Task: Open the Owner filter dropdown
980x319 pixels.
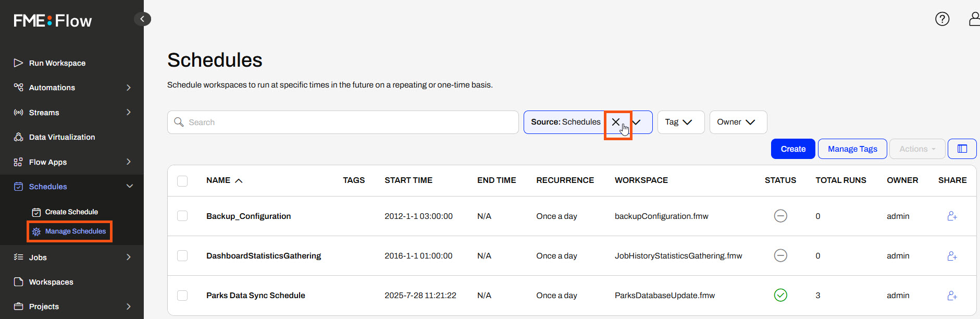Action: [x=738, y=122]
